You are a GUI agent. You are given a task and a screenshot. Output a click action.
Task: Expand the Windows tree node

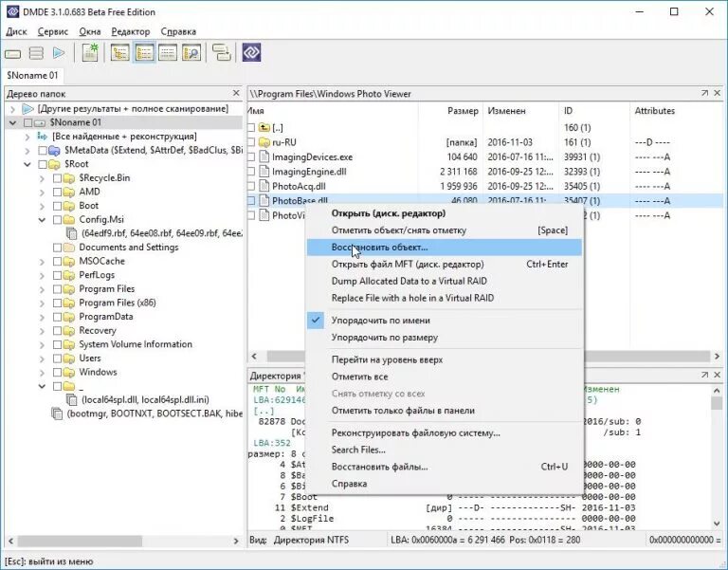coord(42,372)
